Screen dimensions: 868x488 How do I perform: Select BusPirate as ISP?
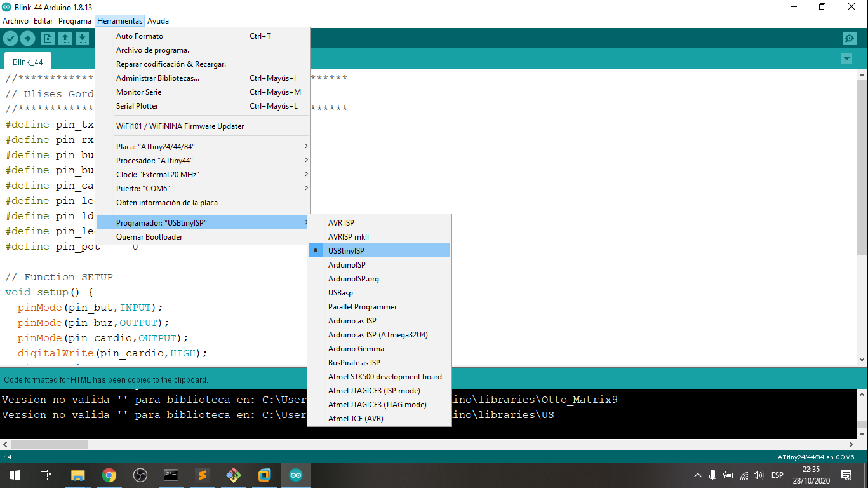(x=379, y=363)
